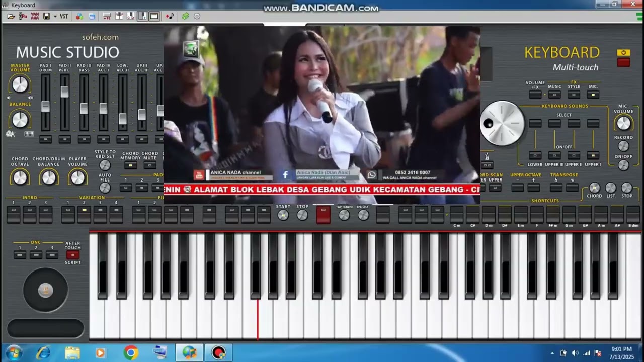Click the C m chord shortcut button
The height and width of the screenshot is (362, 644).
456,214
